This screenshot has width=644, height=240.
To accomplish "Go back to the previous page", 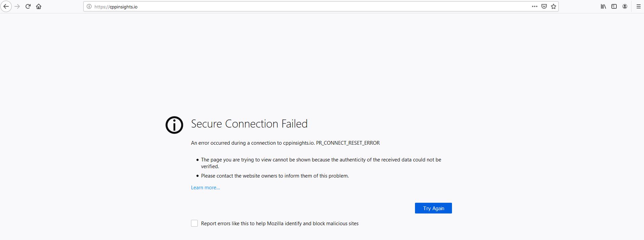I will tap(6, 6).
